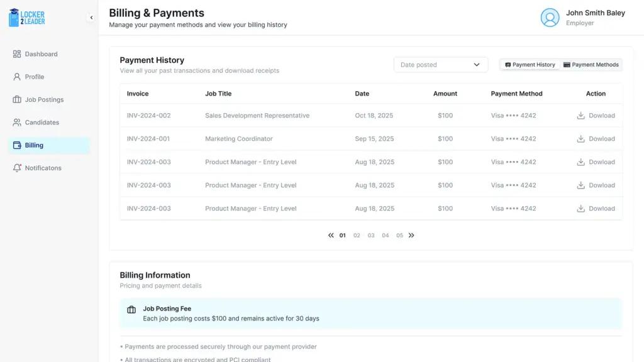Screen dimensions: 644x362
Task: Click the Billing wallet icon in sidebar
Action: click(17, 145)
